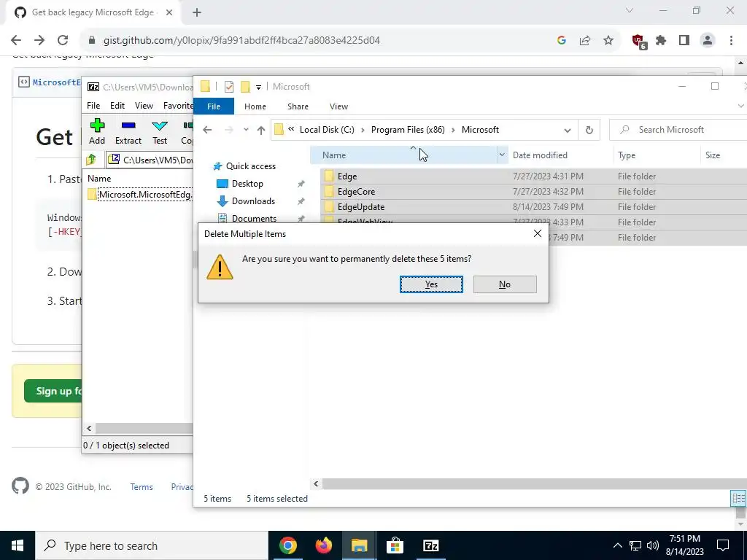
Task: Open Firefox from the taskbar
Action: point(323,545)
